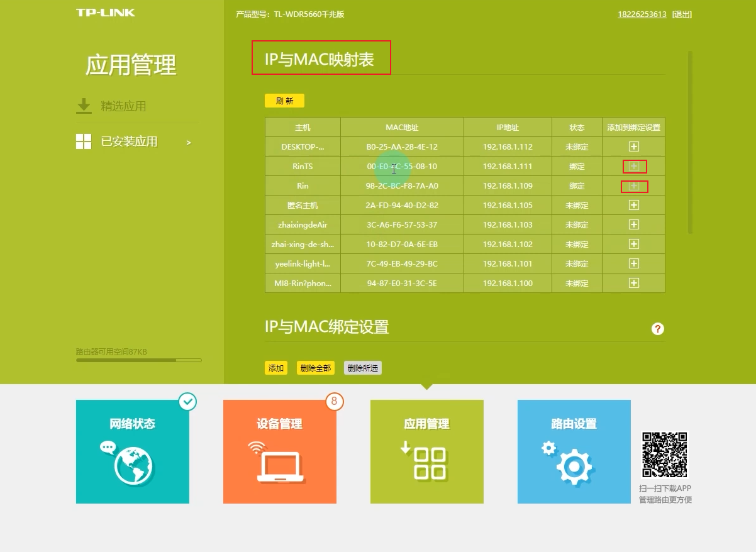
Task: Click the TP-LINK logo
Action: 106,13
